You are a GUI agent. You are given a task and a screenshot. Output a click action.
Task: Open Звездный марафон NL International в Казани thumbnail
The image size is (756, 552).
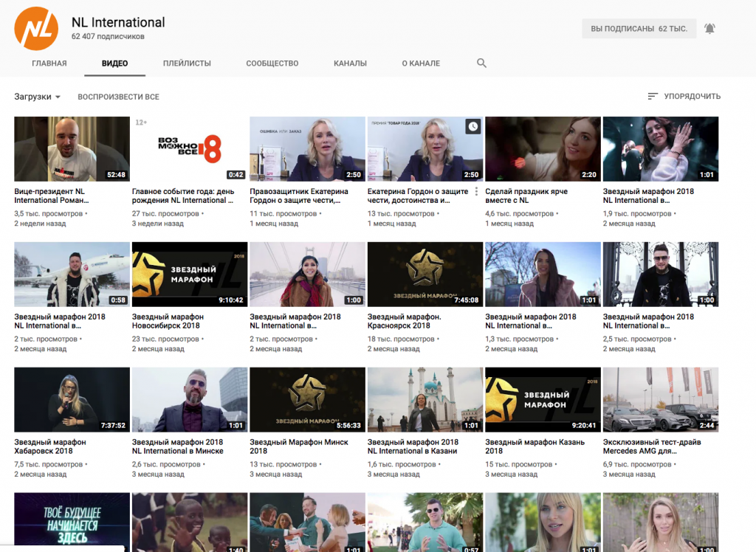(x=425, y=400)
